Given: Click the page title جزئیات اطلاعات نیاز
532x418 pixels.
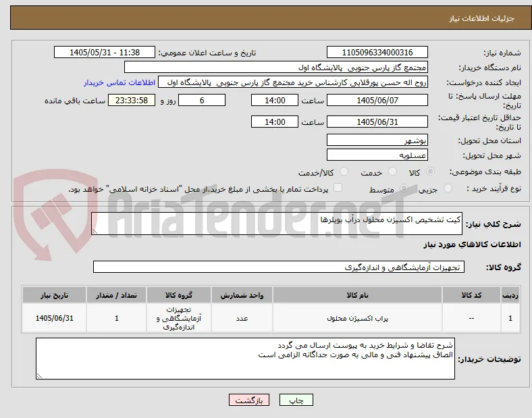Looking at the screenshot, I should (x=482, y=18).
